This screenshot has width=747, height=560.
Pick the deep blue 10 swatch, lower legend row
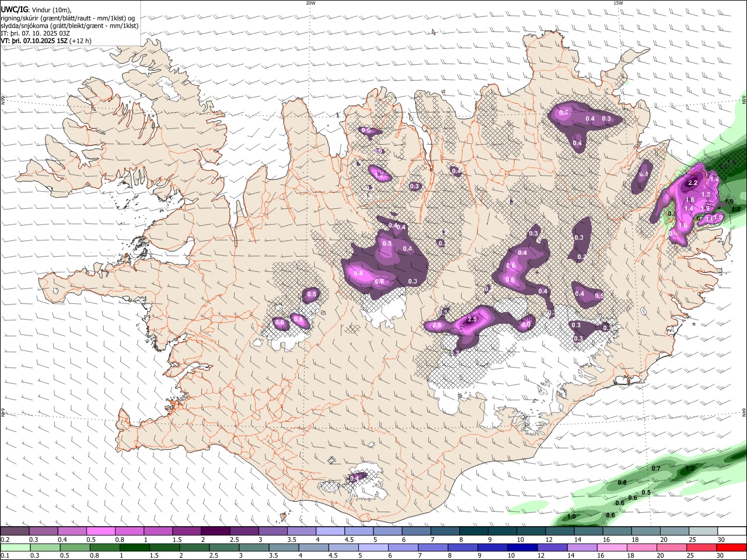tap(521, 548)
